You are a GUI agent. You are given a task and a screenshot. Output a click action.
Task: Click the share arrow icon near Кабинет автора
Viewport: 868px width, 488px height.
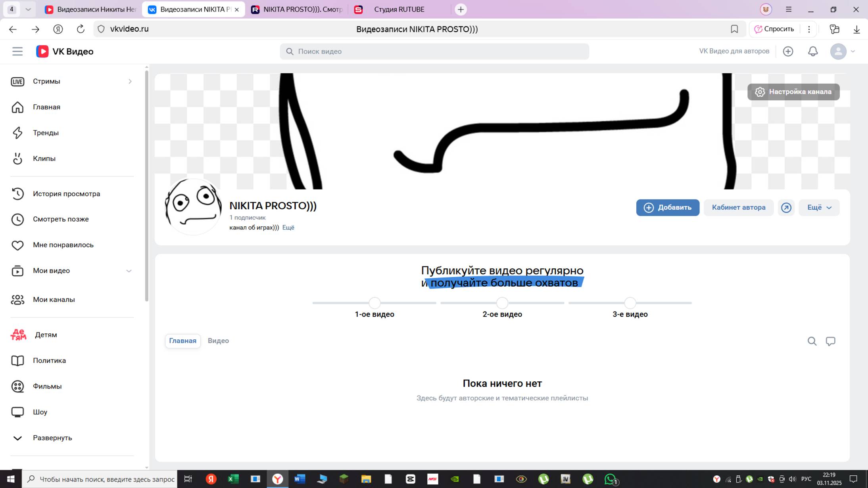pyautogui.click(x=786, y=208)
